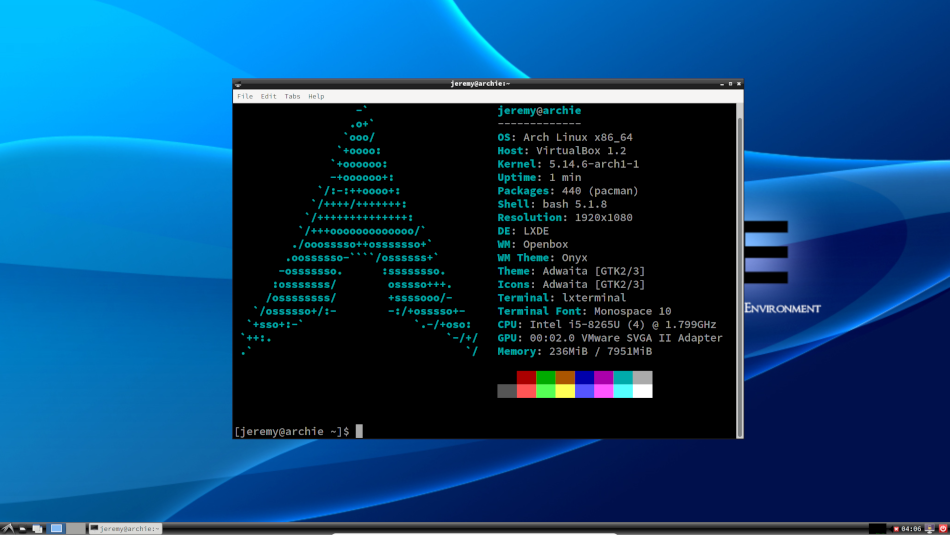Click the jeremy@archie neofetch header text

(x=539, y=110)
